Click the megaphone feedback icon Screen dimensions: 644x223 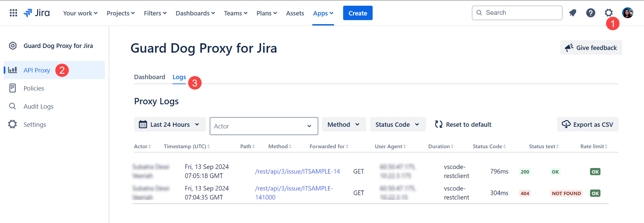(x=569, y=48)
